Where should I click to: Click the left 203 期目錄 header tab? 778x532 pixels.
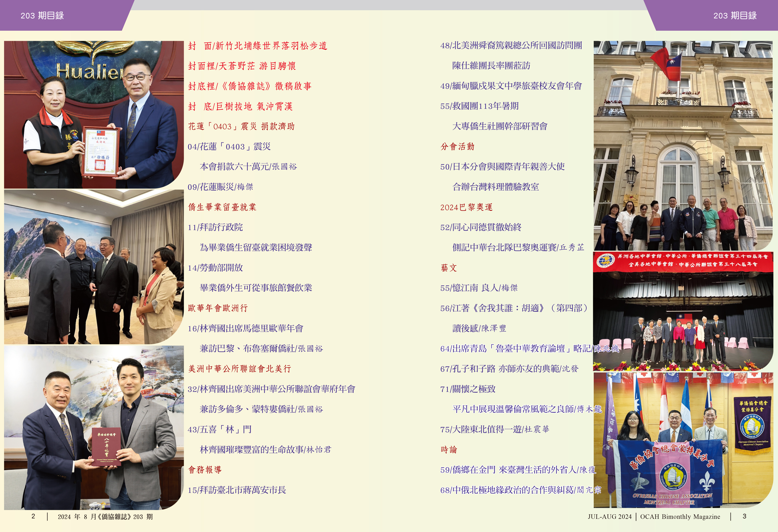pos(42,15)
